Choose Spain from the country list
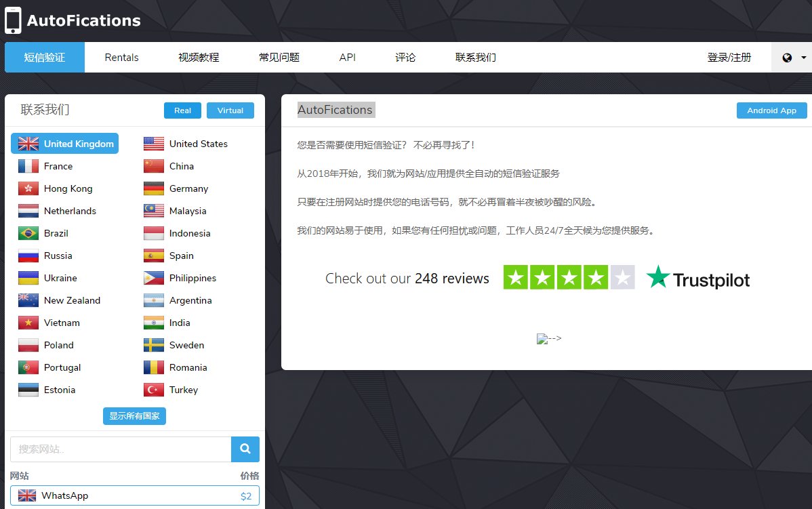The height and width of the screenshot is (509, 812). [x=169, y=256]
